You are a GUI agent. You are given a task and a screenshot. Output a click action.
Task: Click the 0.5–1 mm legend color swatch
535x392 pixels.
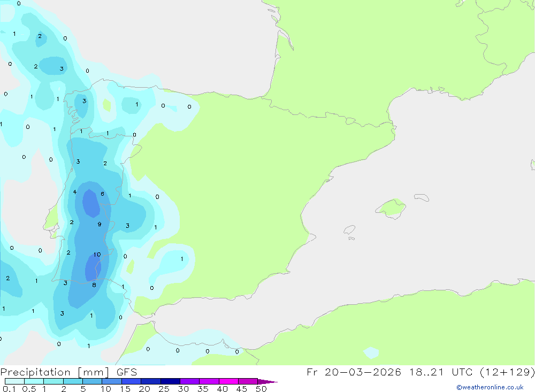tap(34, 381)
